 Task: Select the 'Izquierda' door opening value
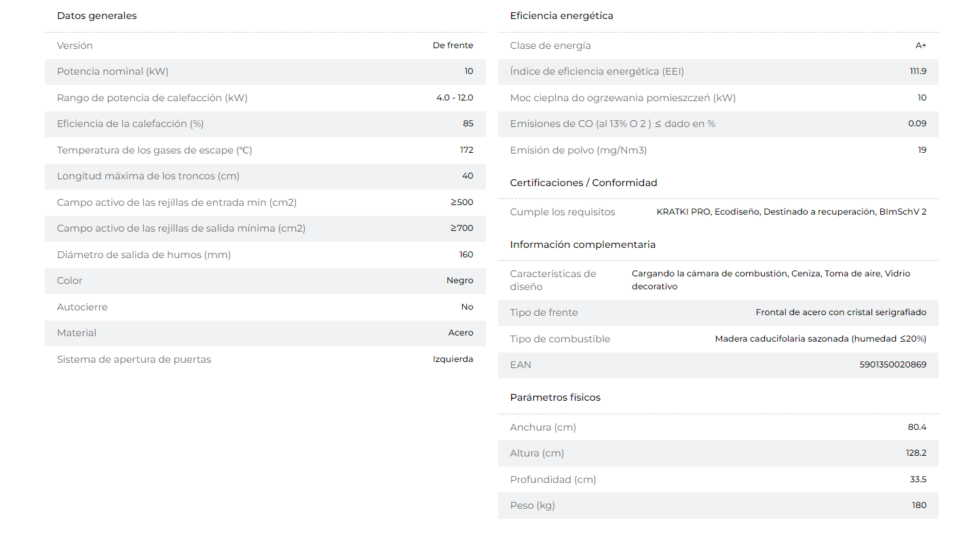(x=453, y=359)
